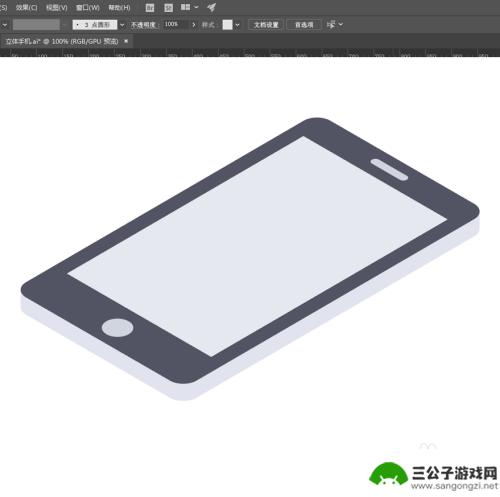Click the 首选项 Preferences button
Viewport: 500px width, 497px height.
click(304, 25)
